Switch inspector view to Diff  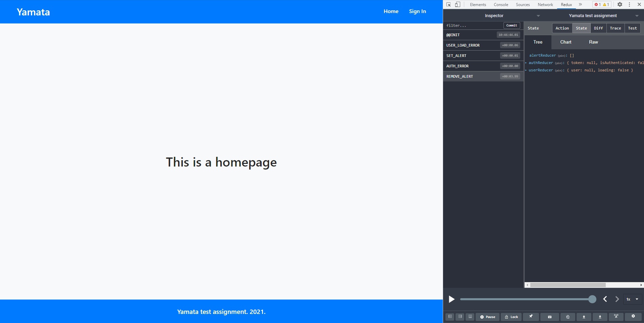(x=598, y=28)
